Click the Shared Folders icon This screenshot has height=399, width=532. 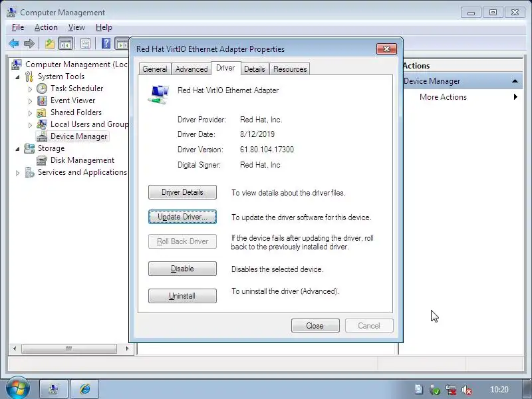42,112
